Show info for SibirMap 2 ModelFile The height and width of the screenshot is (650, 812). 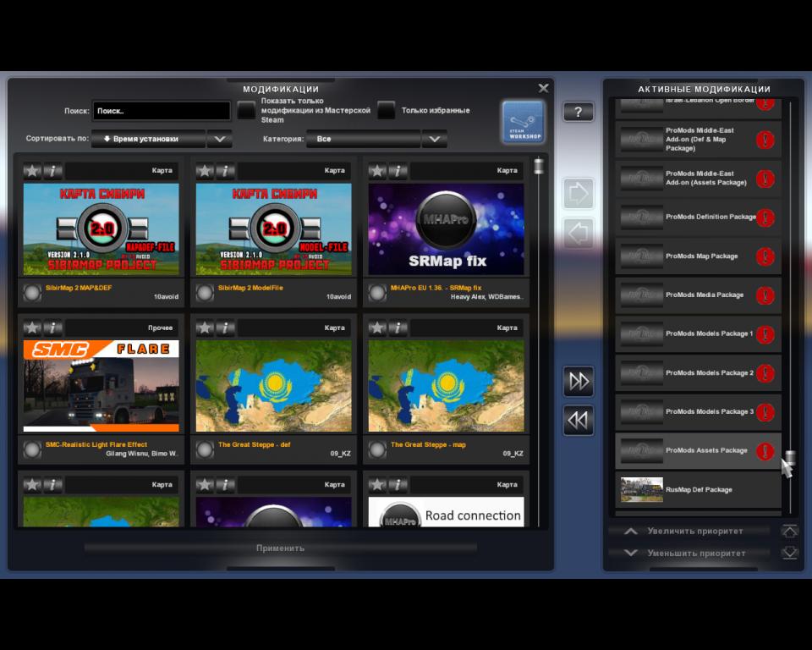pyautogui.click(x=225, y=170)
